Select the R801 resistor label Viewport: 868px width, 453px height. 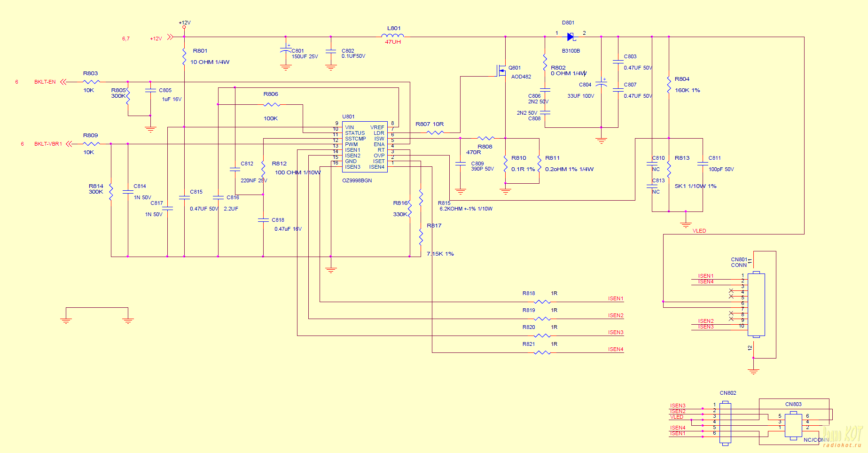[200, 51]
